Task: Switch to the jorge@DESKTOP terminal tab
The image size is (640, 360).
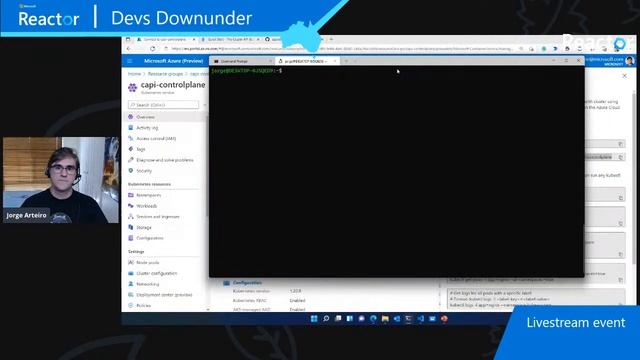Action: 307,61
